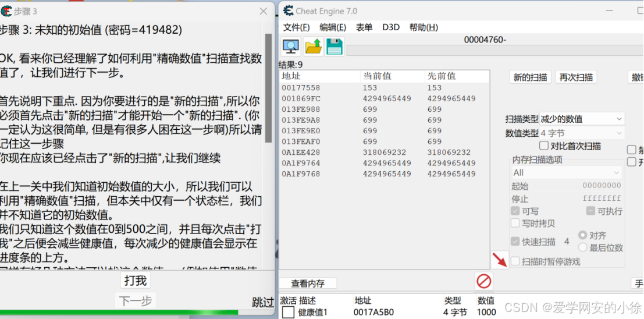
Task: Click the 类型 column header in address list
Action: click(x=452, y=300)
